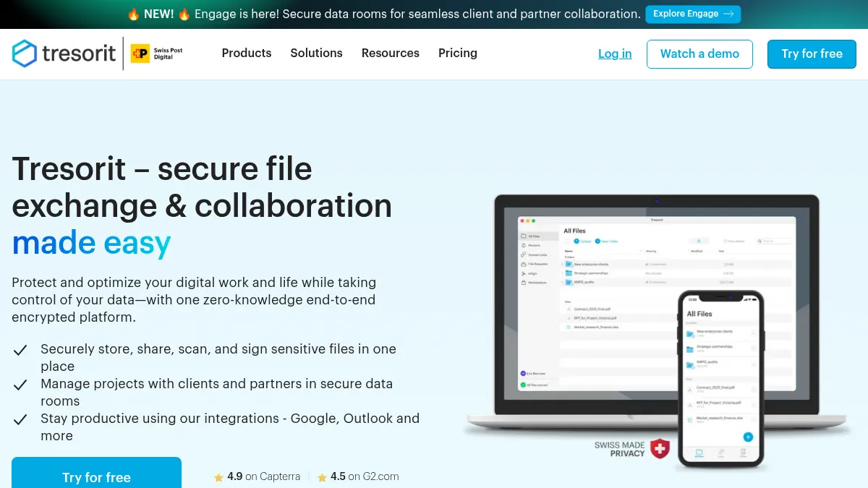Select Shared Links in the sidebar

point(538,254)
